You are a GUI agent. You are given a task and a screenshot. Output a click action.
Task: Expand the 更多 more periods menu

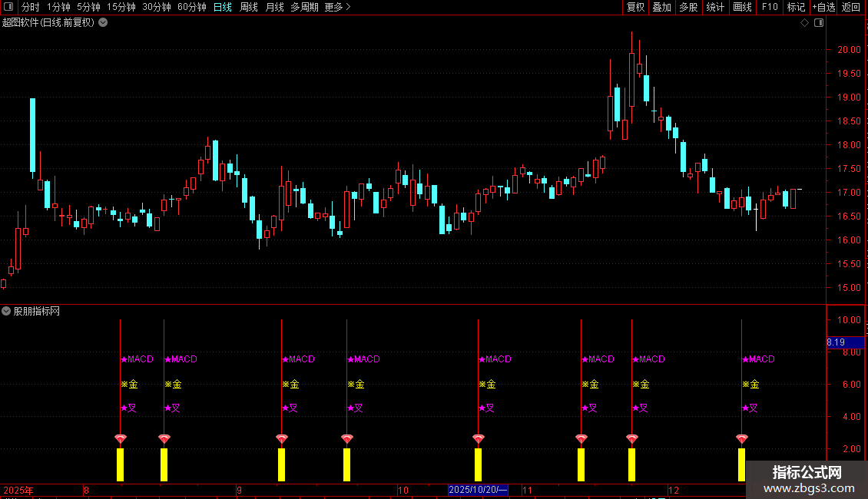[x=337, y=7]
